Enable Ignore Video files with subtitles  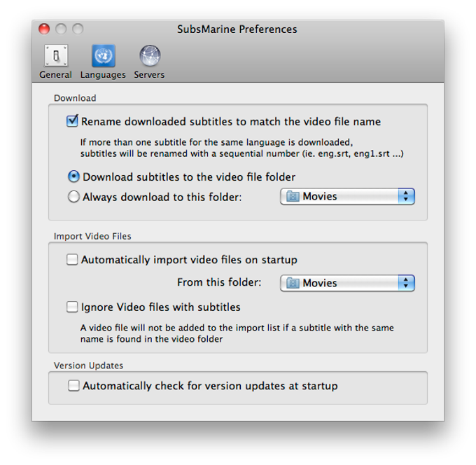(x=72, y=307)
